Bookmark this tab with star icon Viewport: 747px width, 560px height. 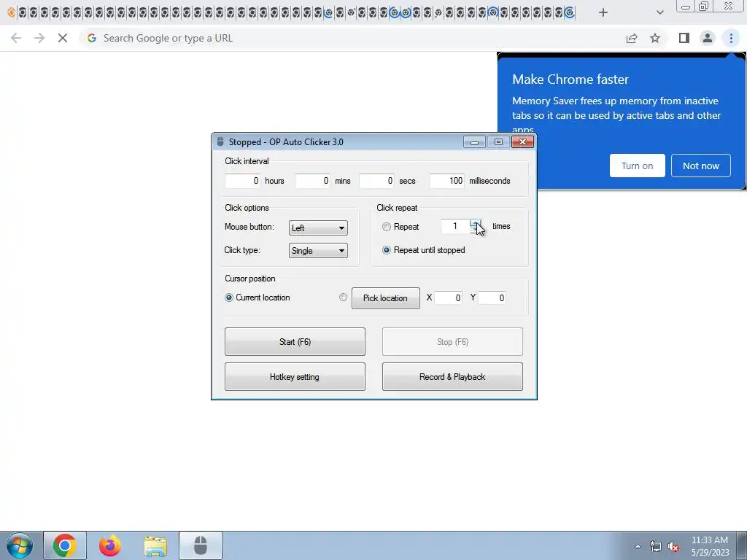point(655,38)
